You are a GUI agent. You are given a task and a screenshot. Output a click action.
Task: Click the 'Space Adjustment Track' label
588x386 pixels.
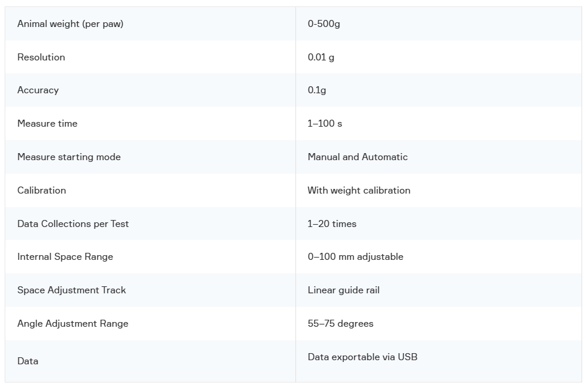point(72,290)
